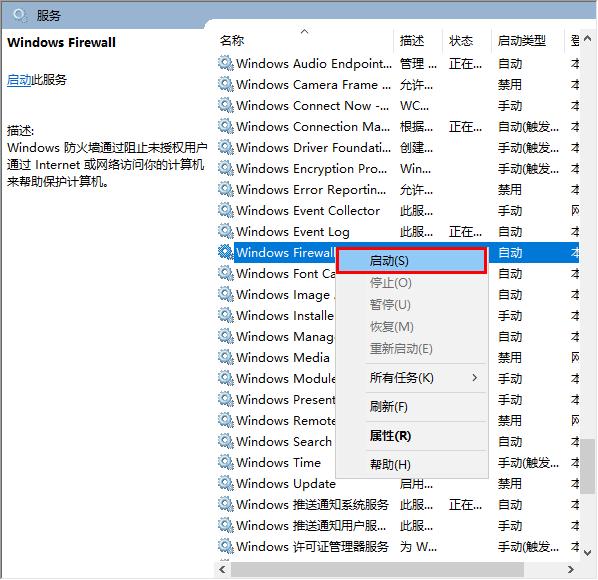598x580 pixels.
Task: Click the vertical scrollbar up arrow
Action: pyautogui.click(x=588, y=38)
